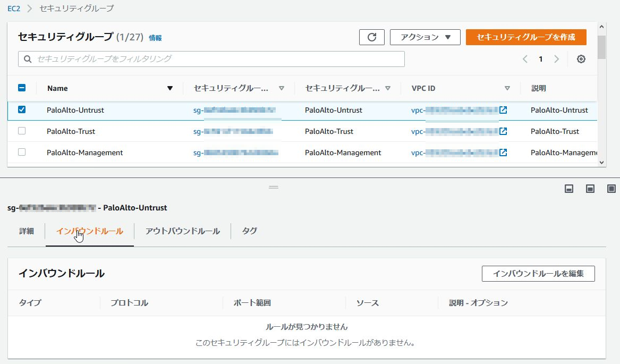
Task: Toggle the select-all security groups checkbox
Action: point(21,88)
